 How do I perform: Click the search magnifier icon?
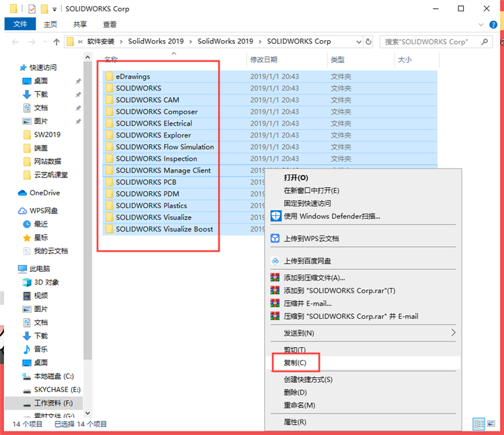(x=485, y=42)
